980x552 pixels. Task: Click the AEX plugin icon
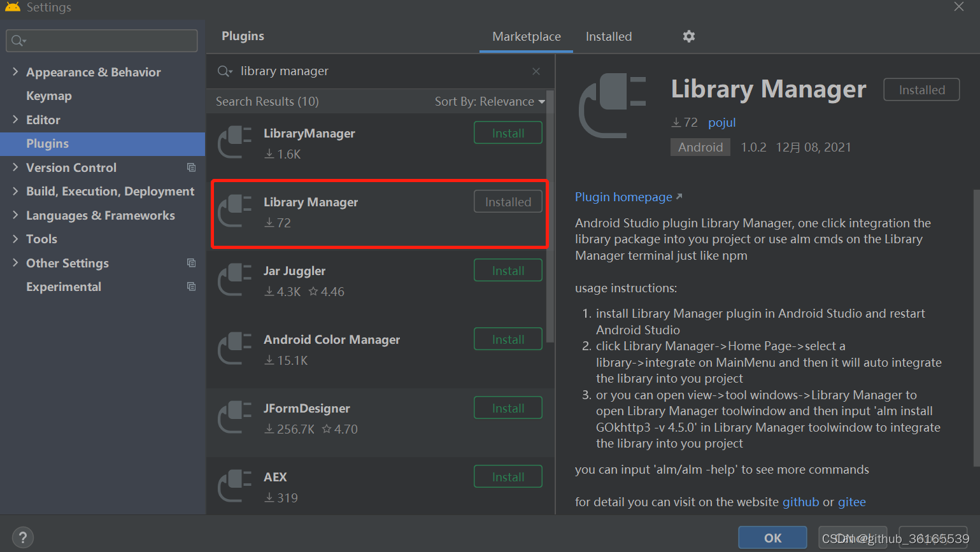click(235, 486)
